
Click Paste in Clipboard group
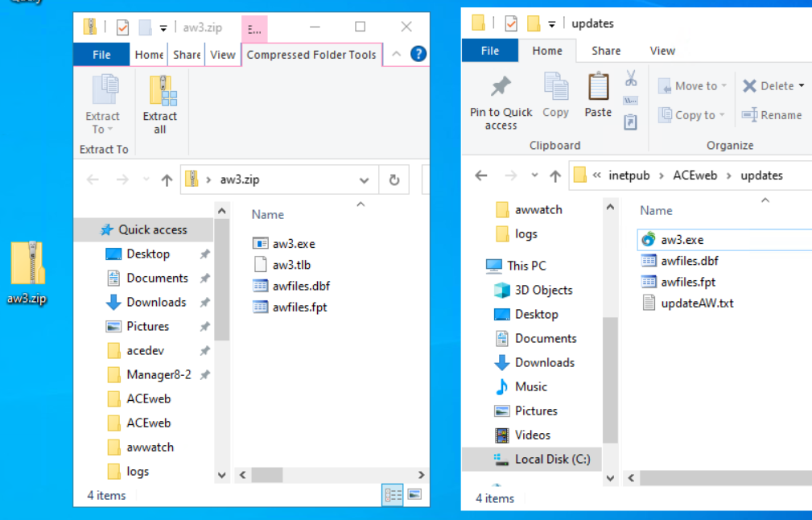point(598,96)
